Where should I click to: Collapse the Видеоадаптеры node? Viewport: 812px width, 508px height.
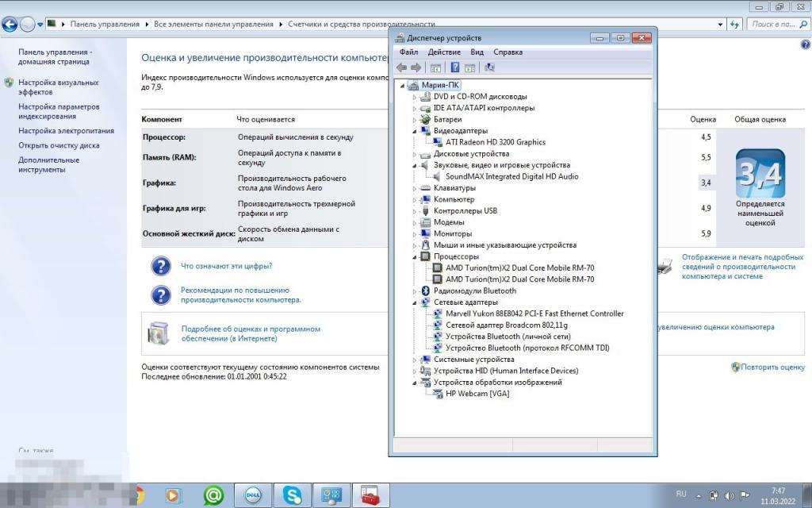coord(414,131)
